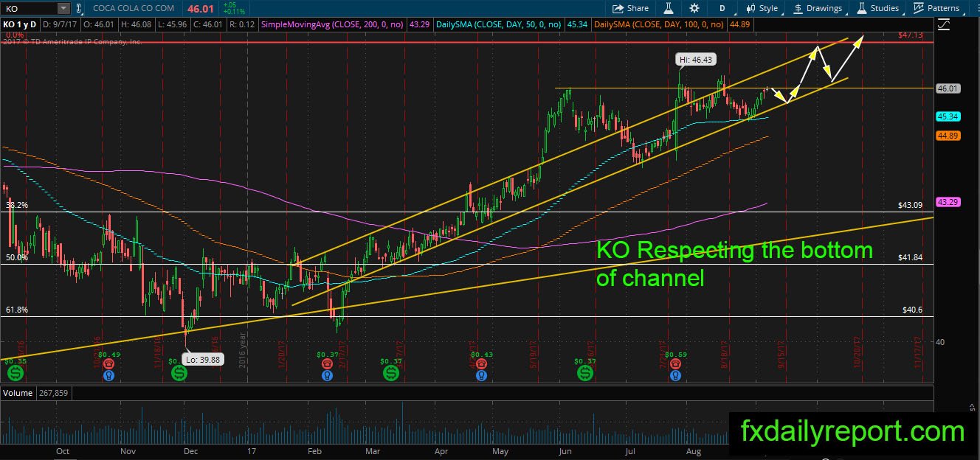
Task: Open the D aggregation period selector
Action: pyautogui.click(x=722, y=8)
